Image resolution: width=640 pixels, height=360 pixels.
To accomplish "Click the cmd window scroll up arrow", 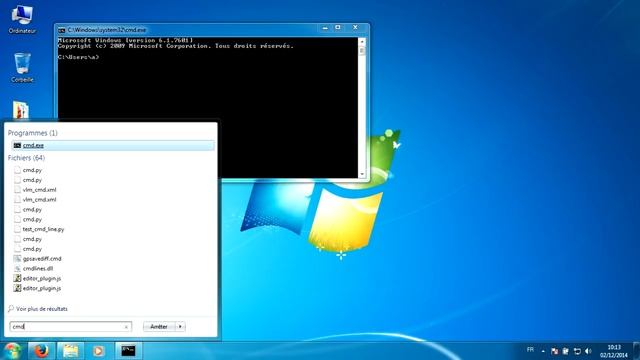I will point(362,42).
